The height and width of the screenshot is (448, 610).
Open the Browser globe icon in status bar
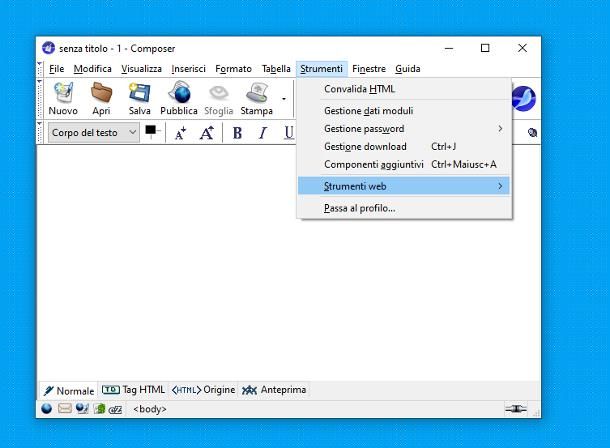(x=47, y=409)
